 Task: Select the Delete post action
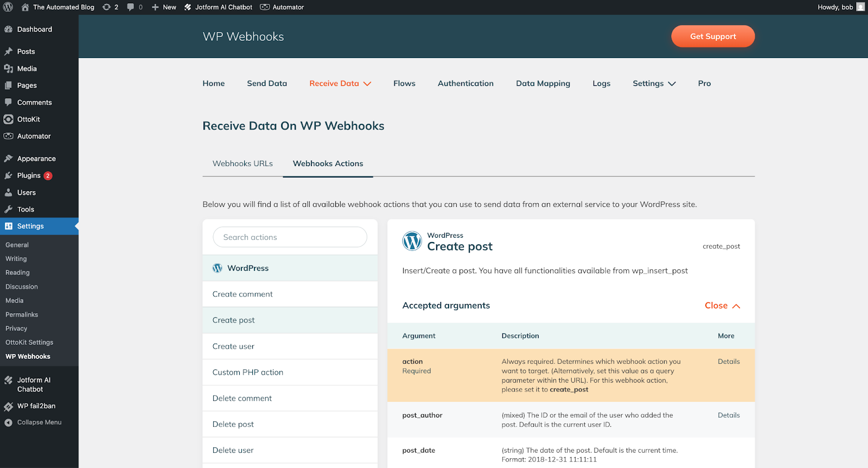pos(290,425)
